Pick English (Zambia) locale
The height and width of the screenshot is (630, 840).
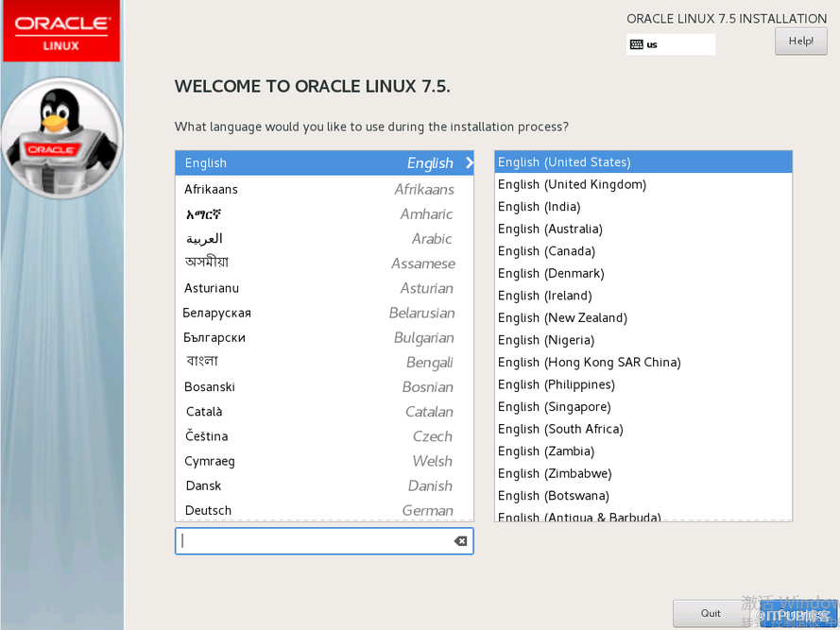(643, 451)
